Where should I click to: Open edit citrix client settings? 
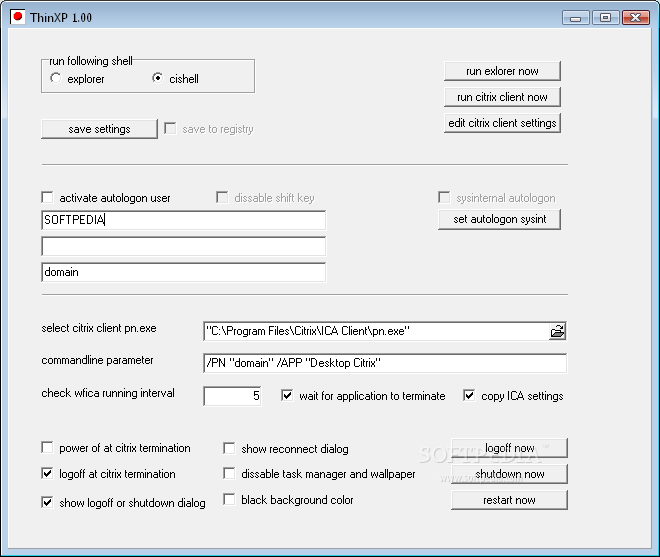coord(502,123)
